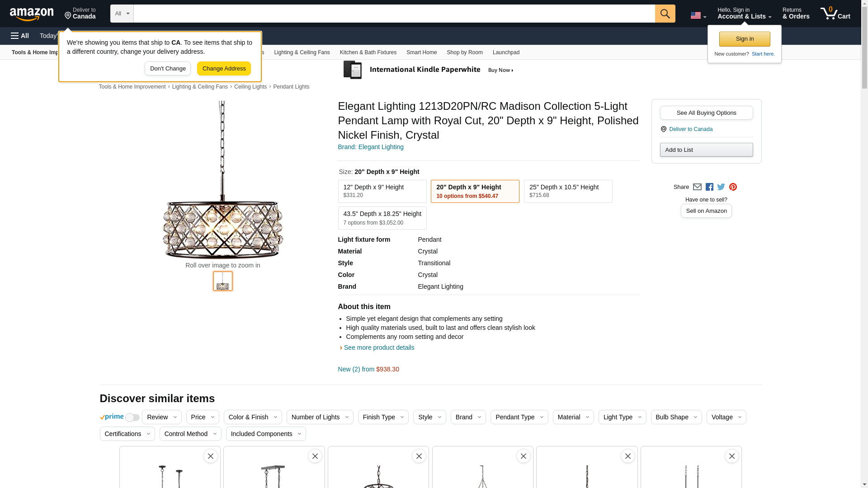
Task: Share the product on Twitter
Action: 721,187
